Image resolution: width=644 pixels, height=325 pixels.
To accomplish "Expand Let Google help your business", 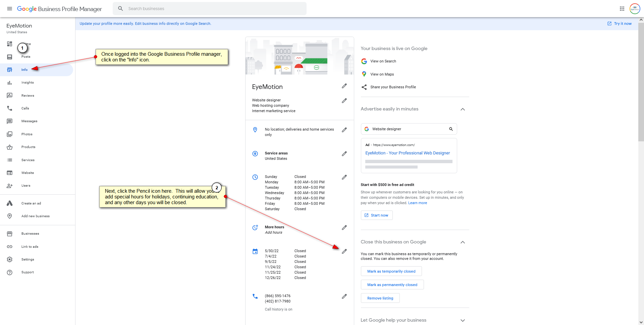I will tap(463, 321).
